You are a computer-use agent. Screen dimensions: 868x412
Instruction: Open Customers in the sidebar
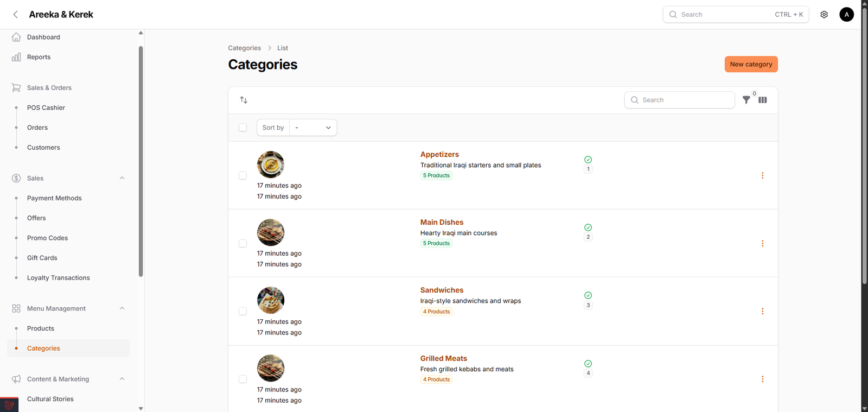click(69, 148)
